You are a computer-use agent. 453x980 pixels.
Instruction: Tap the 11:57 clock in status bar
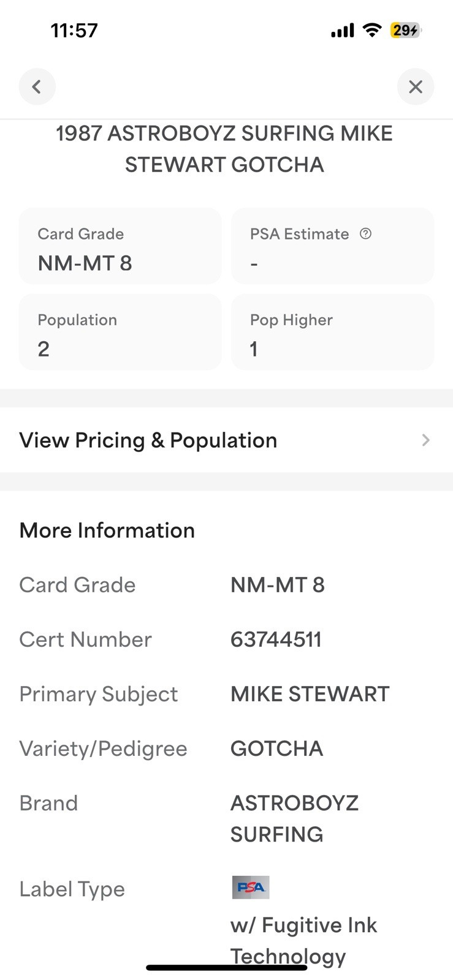click(74, 30)
